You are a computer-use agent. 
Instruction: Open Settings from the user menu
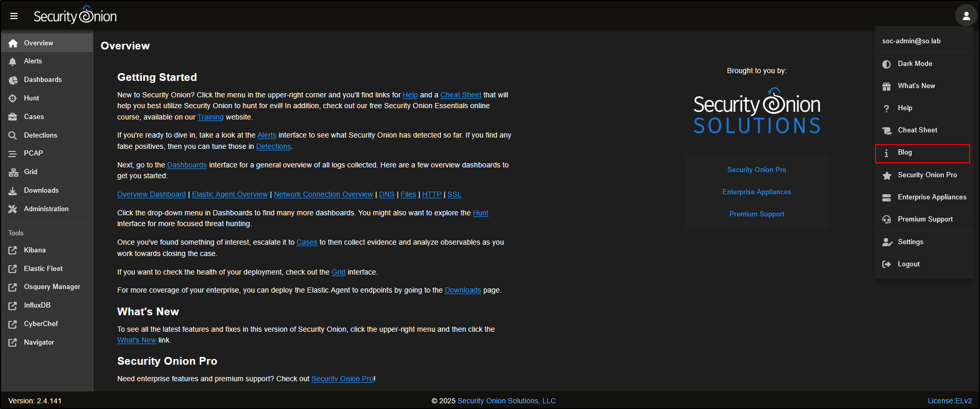pyautogui.click(x=910, y=242)
